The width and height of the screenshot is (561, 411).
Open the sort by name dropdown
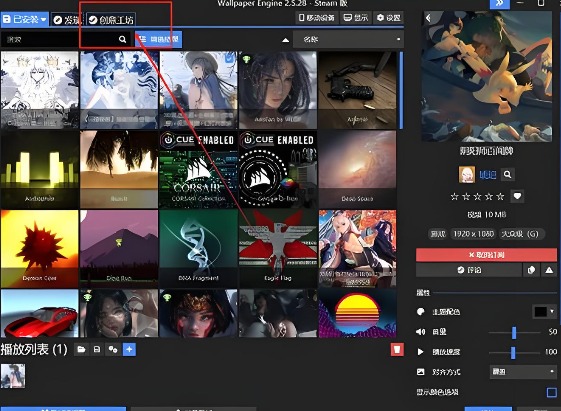(x=348, y=39)
